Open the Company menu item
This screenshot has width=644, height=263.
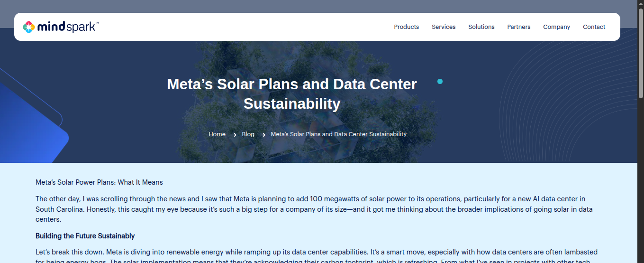click(556, 27)
